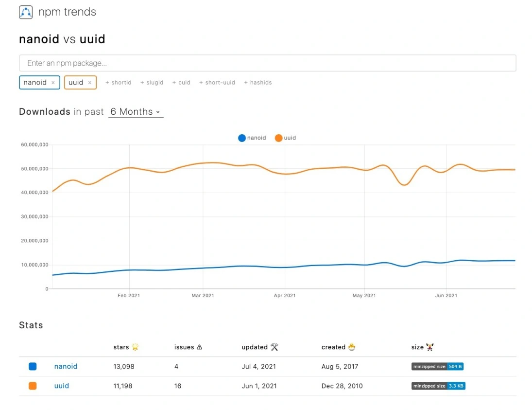The width and height of the screenshot is (532, 410).
Task: Click the Mar 2021 axis label
Action: coord(203,296)
